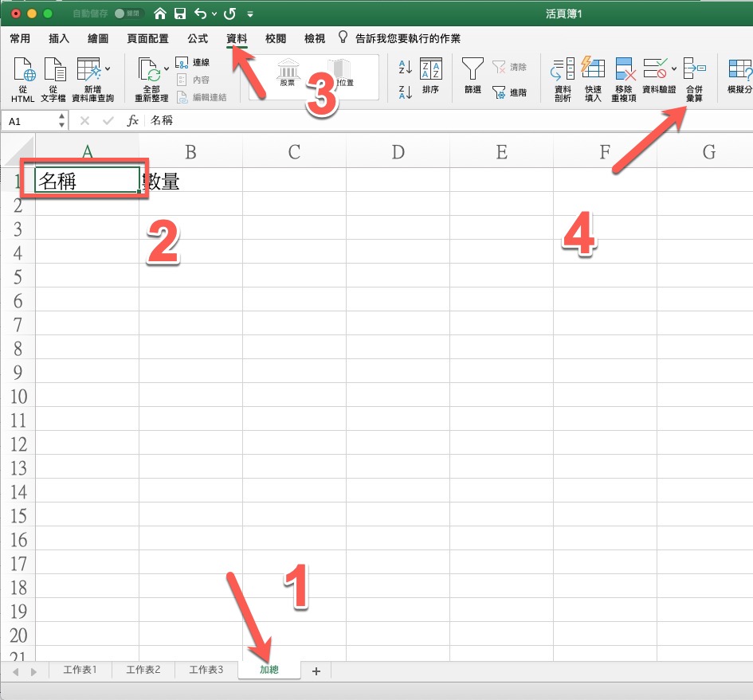Expand the New Database Query dropdown arrow
The height and width of the screenshot is (700, 753).
coord(108,68)
